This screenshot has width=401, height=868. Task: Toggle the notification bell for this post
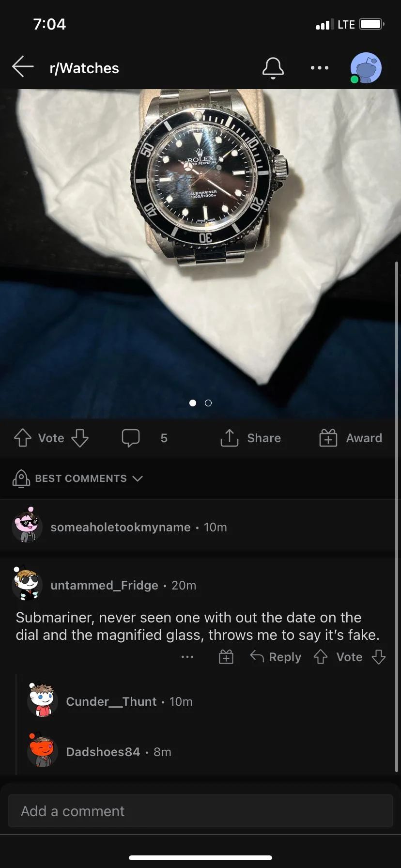click(x=273, y=68)
